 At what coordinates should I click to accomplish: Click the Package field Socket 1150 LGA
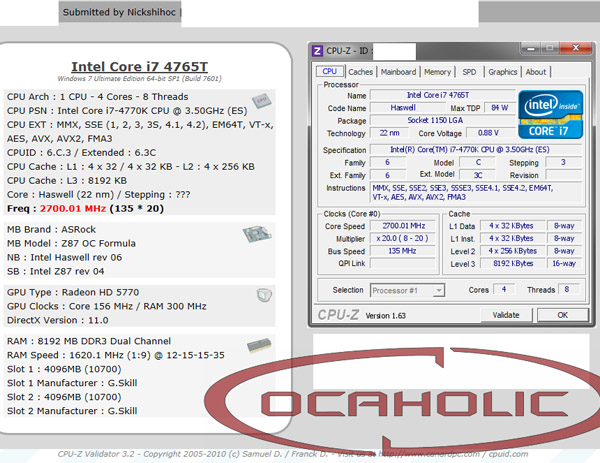tap(442, 120)
